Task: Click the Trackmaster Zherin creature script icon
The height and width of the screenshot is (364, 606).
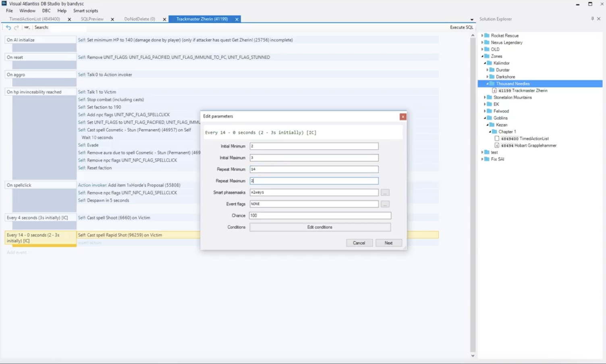Action: tap(494, 91)
